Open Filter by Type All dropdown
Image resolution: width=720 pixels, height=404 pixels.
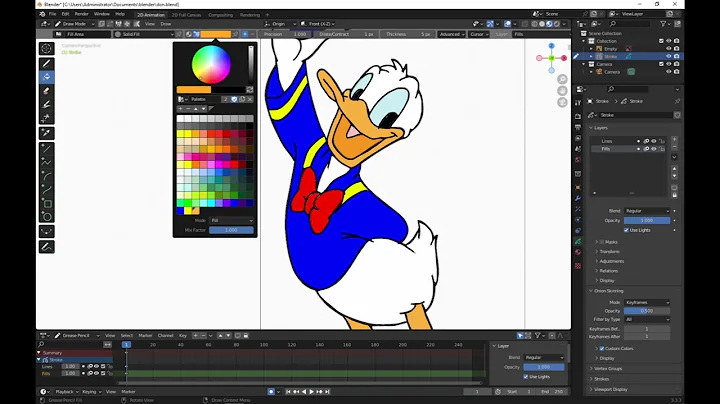[x=647, y=319]
